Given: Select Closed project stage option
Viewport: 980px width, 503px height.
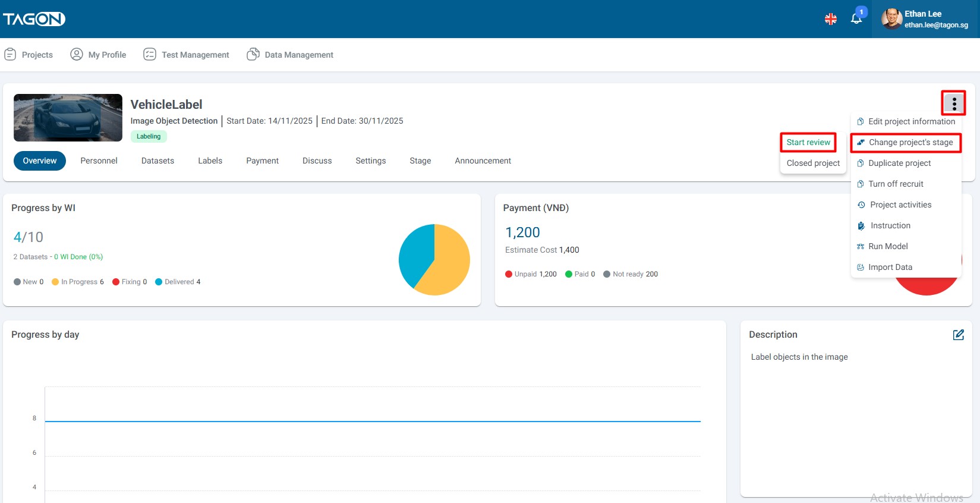Looking at the screenshot, I should [812, 163].
